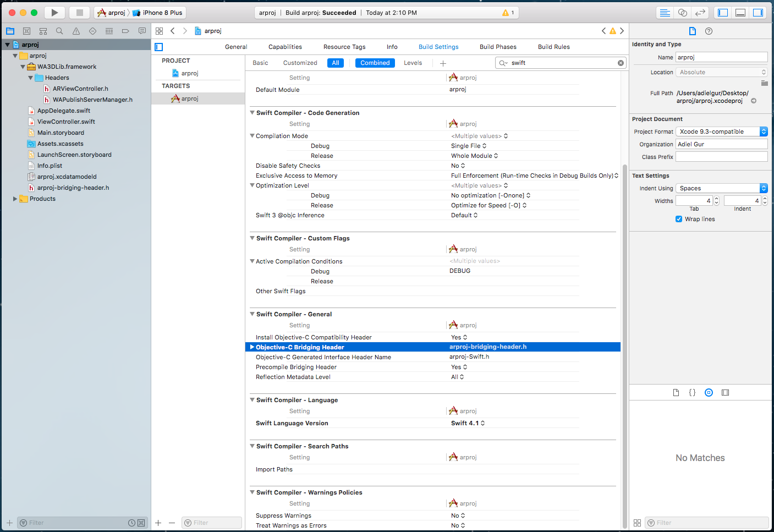Adjust the Tab width stepper
Image resolution: width=774 pixels, height=532 pixels.
716,201
